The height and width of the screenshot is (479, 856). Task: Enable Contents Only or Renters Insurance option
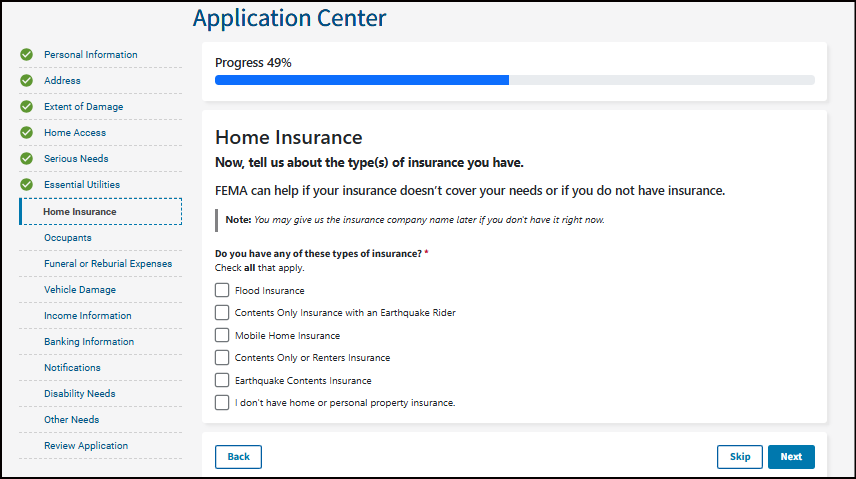coord(222,357)
